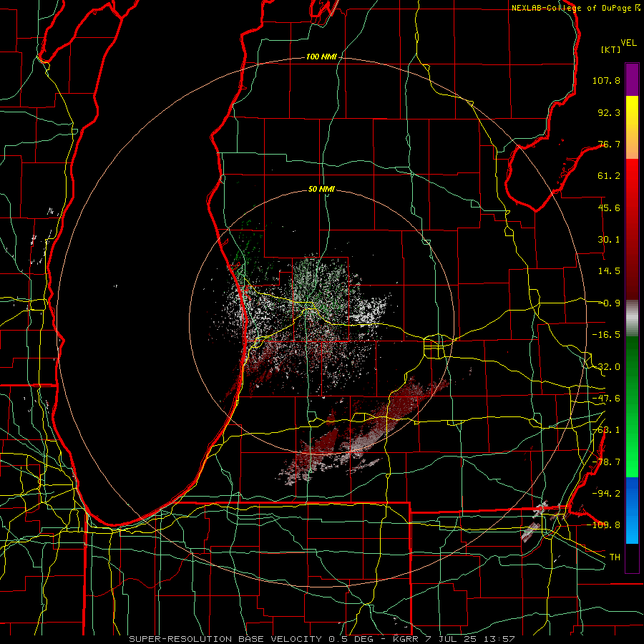Pick the gray near-zero segment of the color bar
Viewport: 644px width, 644px height.
click(632, 316)
